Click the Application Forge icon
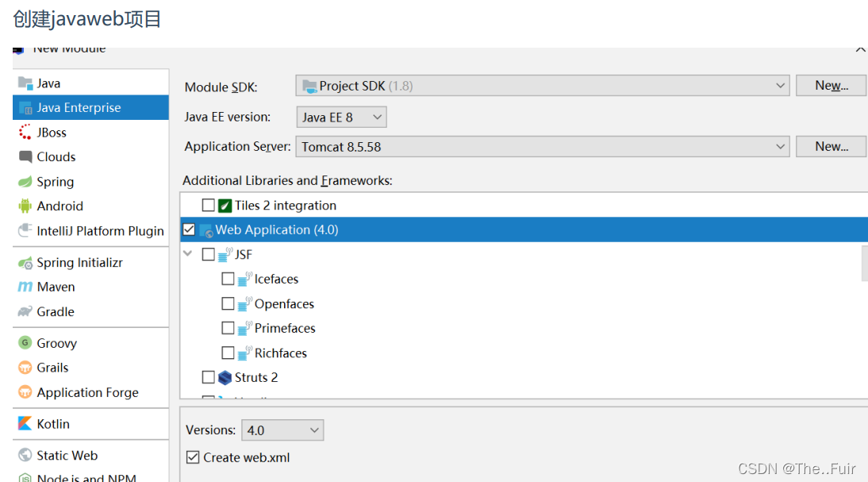 tap(25, 392)
